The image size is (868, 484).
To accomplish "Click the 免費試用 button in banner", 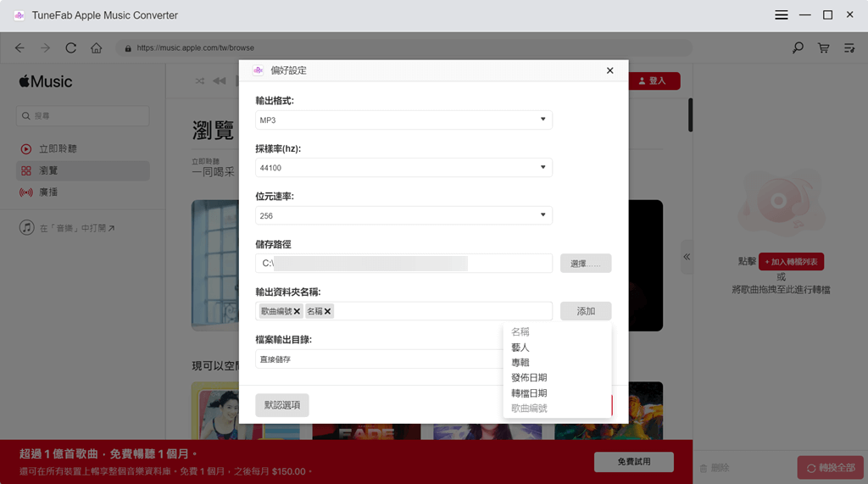I will pyautogui.click(x=634, y=461).
